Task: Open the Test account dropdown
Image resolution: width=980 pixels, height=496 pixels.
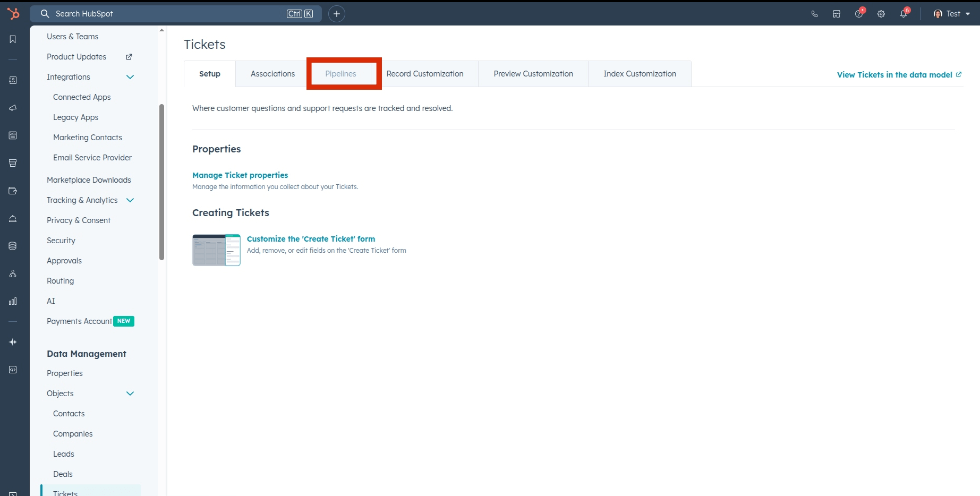Action: click(x=951, y=14)
